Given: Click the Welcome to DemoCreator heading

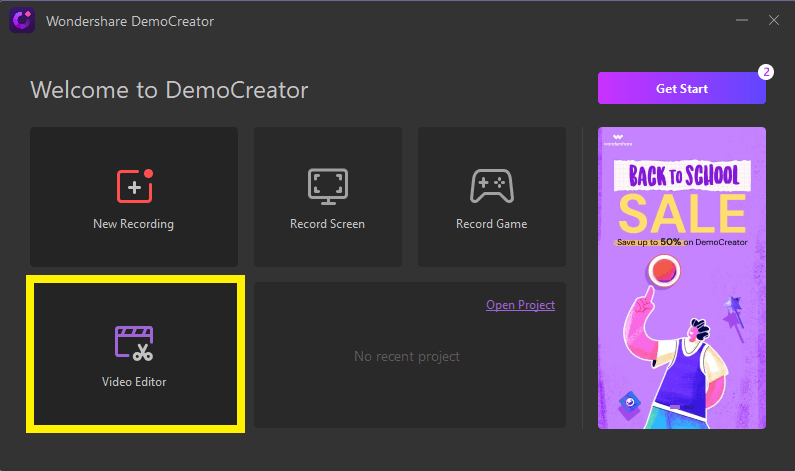Looking at the screenshot, I should 169,90.
